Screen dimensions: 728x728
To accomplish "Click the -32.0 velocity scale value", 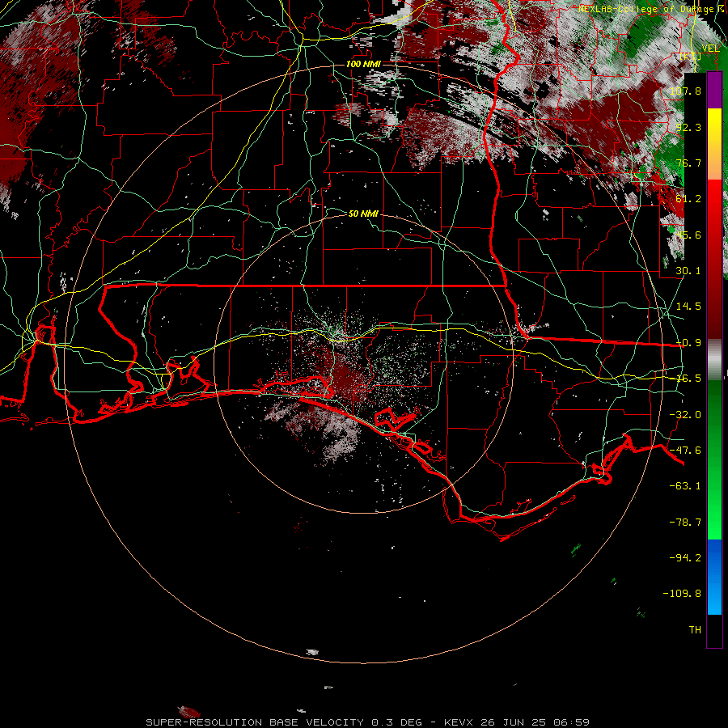I will (685, 415).
